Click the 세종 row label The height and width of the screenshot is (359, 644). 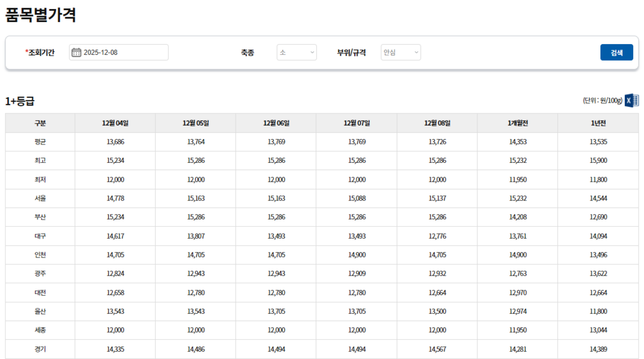tap(40, 330)
